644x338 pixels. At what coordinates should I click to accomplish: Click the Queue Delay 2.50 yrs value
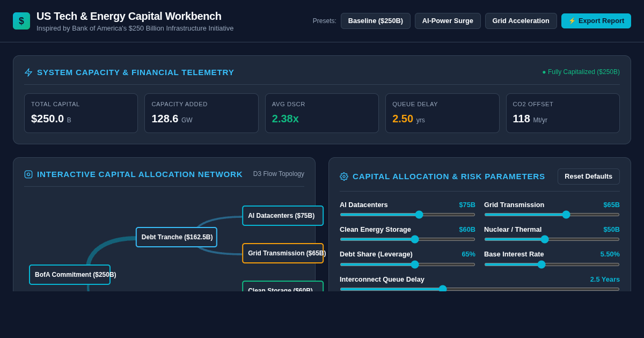(408, 119)
